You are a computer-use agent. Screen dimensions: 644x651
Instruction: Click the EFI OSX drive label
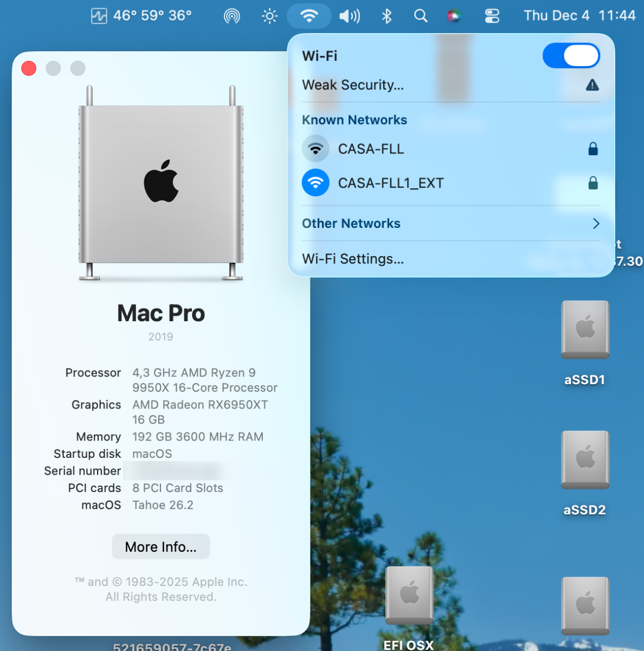[x=409, y=645]
